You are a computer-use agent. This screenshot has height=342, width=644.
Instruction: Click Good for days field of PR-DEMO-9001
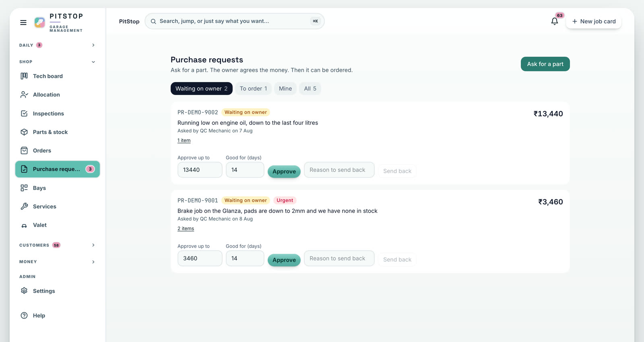point(245,258)
